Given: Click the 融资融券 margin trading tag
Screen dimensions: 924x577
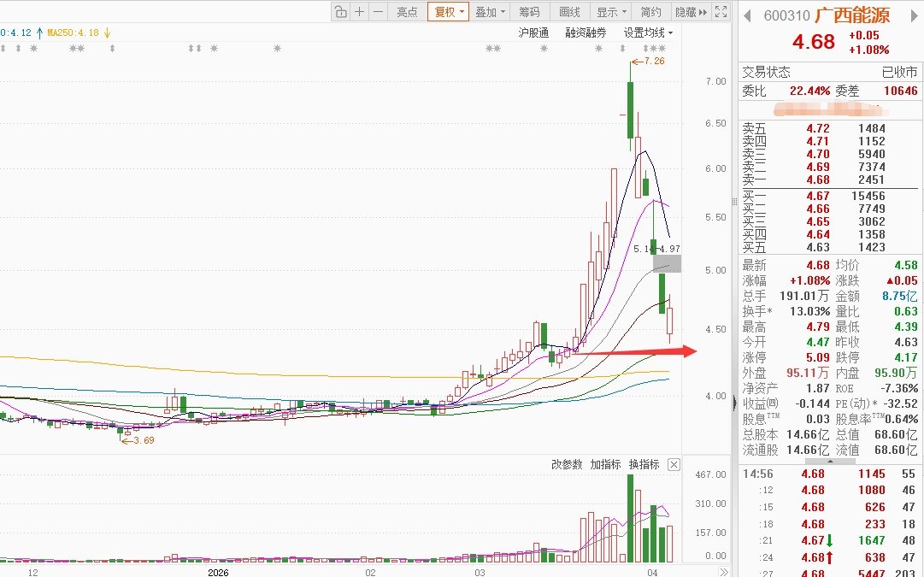Looking at the screenshot, I should point(586,33).
